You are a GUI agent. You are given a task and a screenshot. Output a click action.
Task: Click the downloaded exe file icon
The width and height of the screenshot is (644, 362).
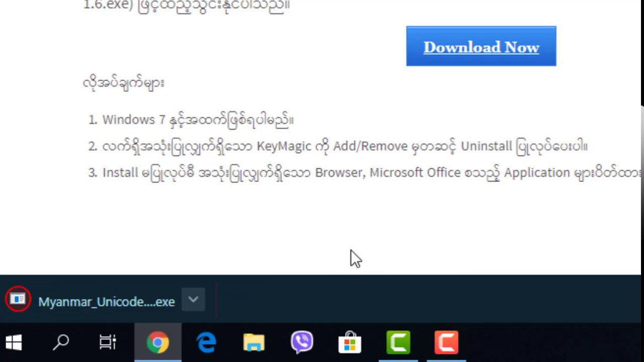point(18,299)
